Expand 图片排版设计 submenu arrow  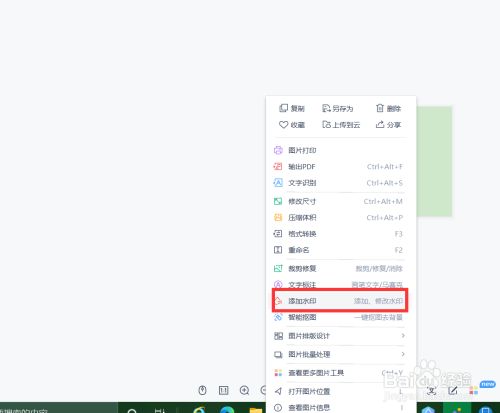[403, 336]
